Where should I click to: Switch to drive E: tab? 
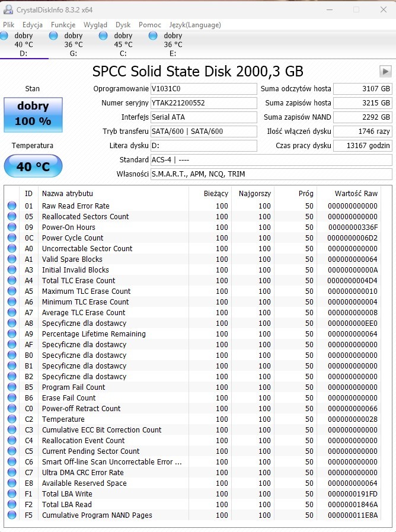(x=173, y=44)
